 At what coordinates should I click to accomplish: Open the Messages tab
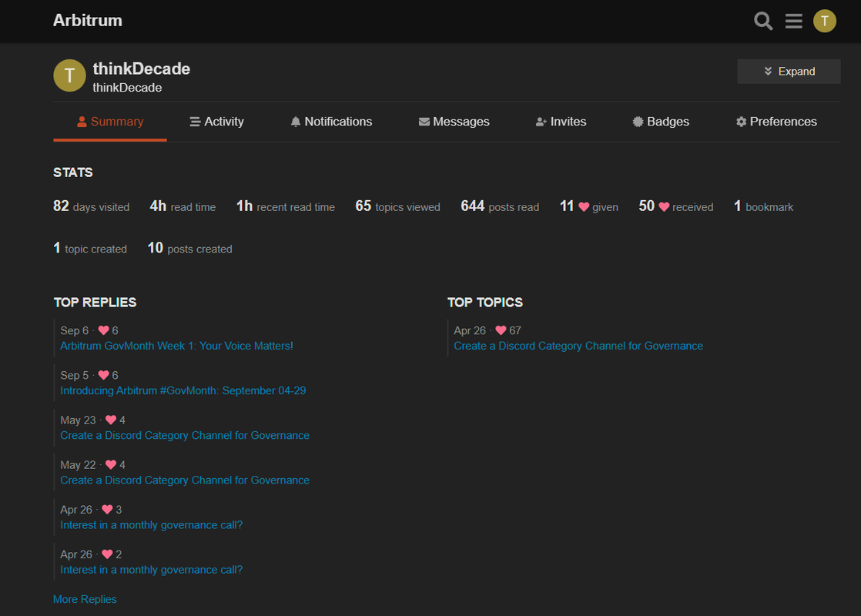coord(454,122)
